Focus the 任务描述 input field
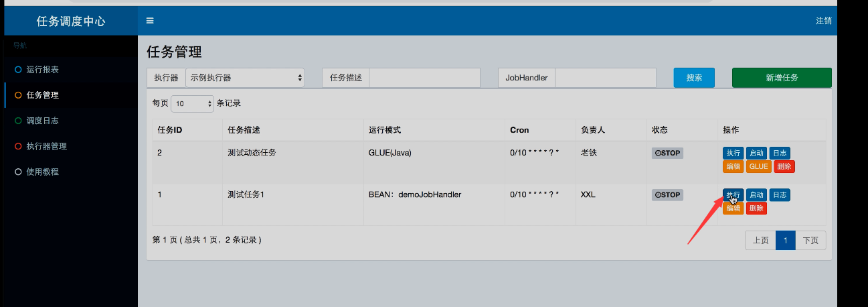The height and width of the screenshot is (307, 868). pyautogui.click(x=425, y=78)
